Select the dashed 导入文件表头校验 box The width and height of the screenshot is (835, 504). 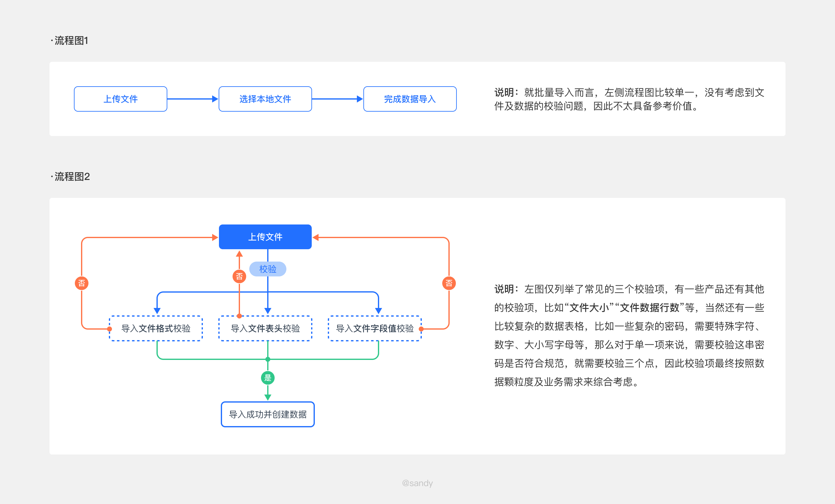[265, 328]
